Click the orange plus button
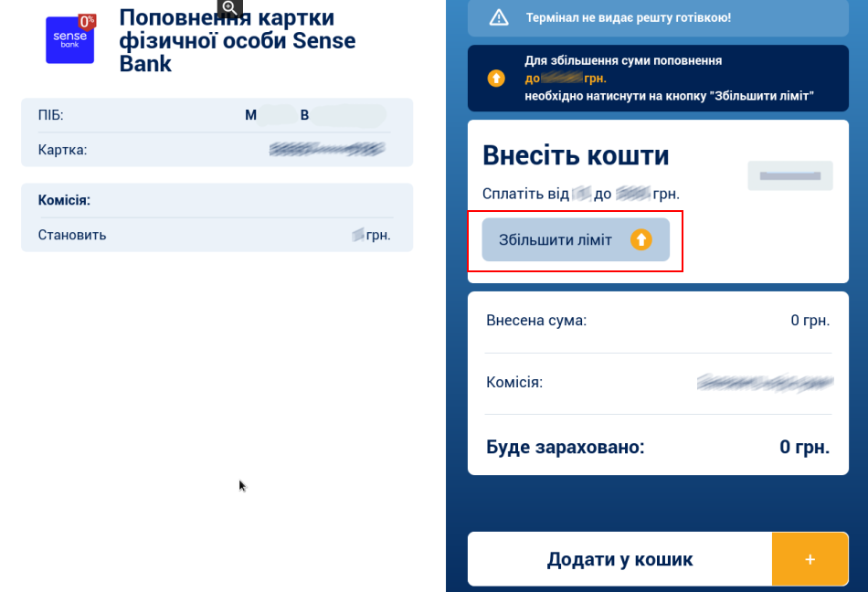Viewport: 868px width, 592px height. pos(810,559)
